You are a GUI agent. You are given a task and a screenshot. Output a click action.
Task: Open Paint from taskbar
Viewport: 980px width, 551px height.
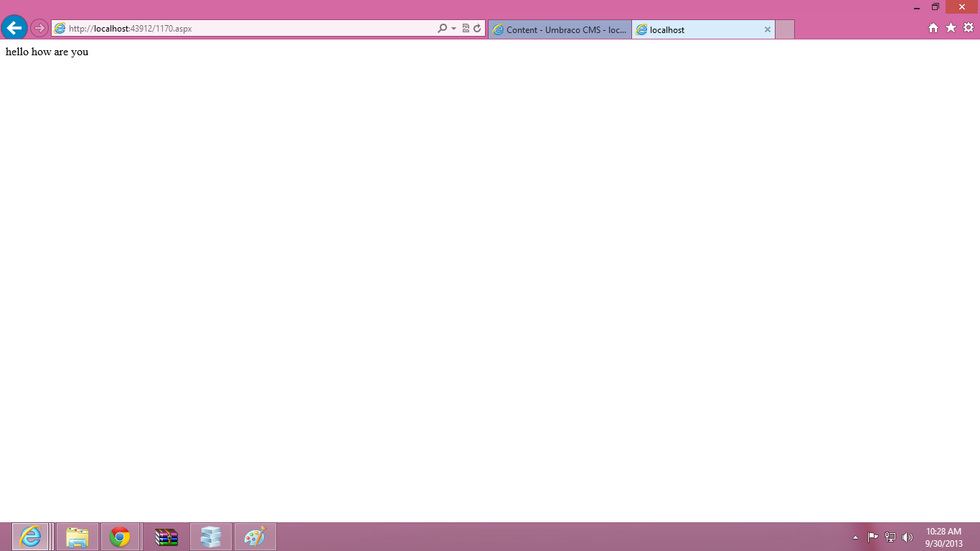click(255, 537)
